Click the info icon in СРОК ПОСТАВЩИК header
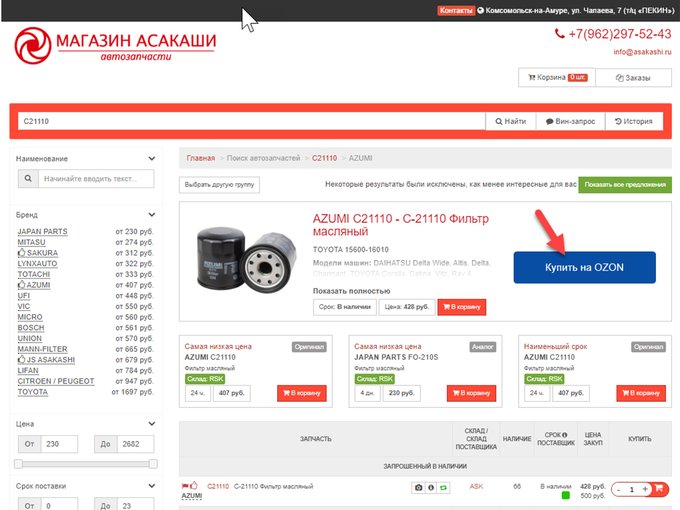The height and width of the screenshot is (510, 680). tap(565, 435)
